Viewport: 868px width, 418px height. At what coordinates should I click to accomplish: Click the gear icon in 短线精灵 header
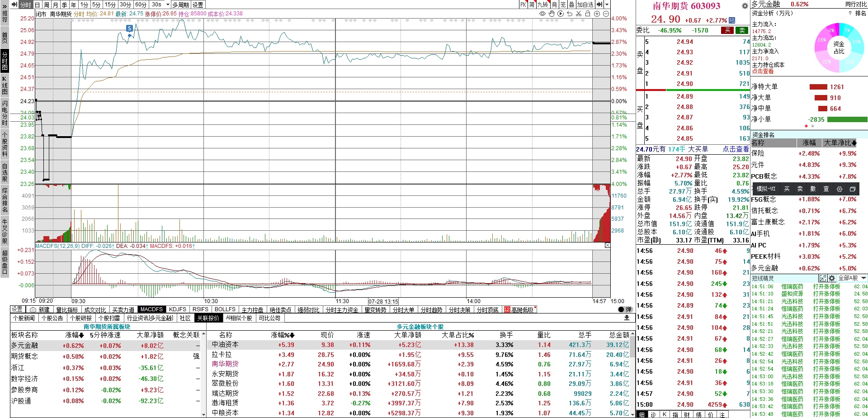[x=832, y=278]
